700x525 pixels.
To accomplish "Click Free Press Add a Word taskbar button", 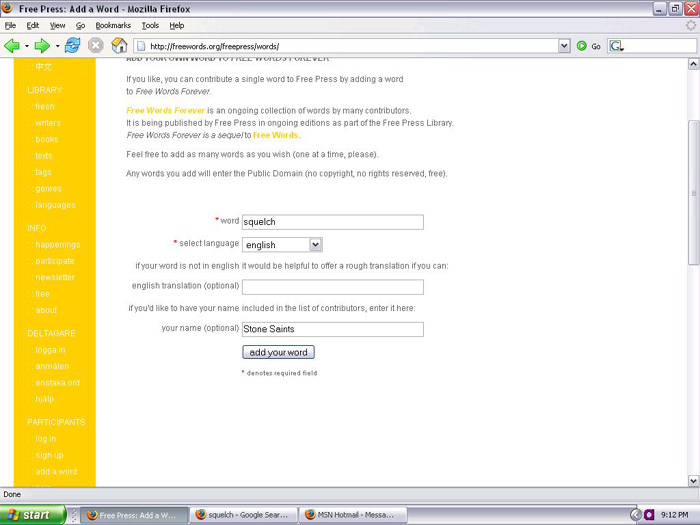I will (135, 515).
